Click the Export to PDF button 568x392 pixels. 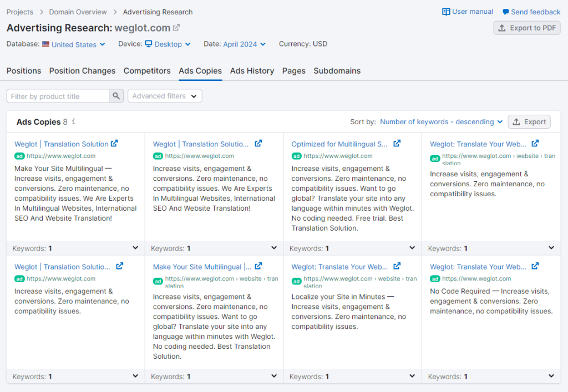(526, 28)
